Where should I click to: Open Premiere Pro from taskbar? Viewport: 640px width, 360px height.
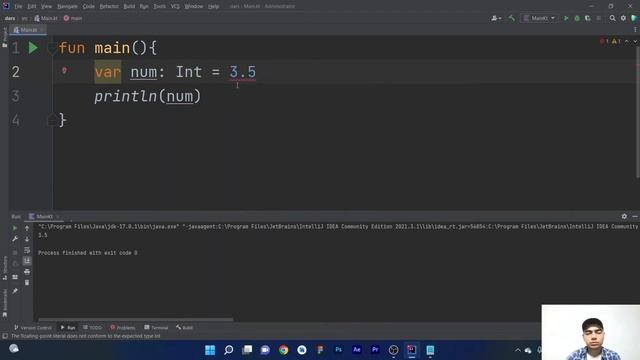[x=375, y=350]
